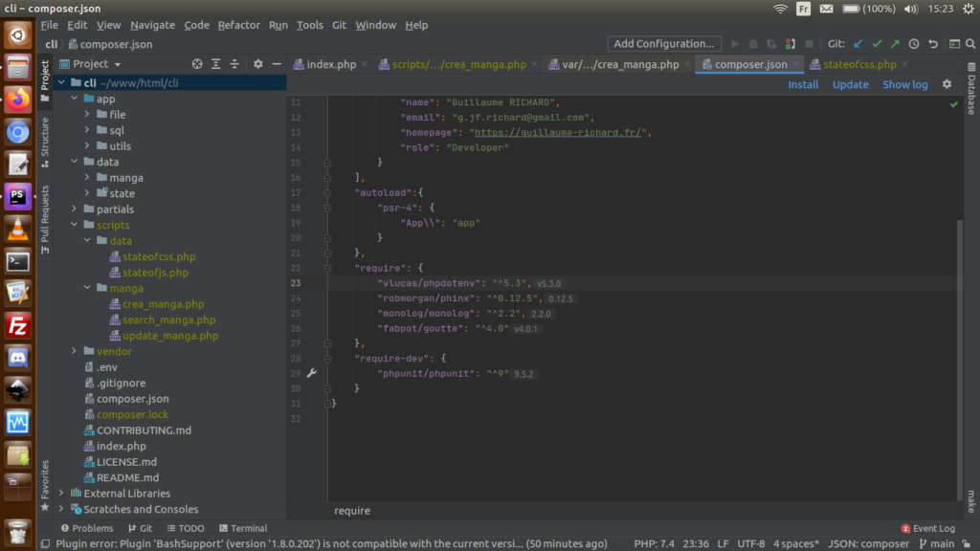Expand the vendor folder

click(x=75, y=351)
